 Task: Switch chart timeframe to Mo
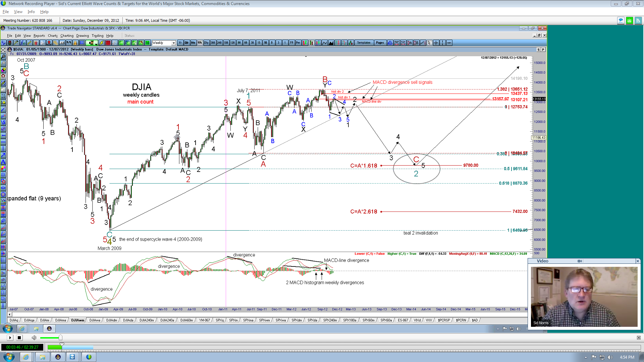(x=193, y=43)
